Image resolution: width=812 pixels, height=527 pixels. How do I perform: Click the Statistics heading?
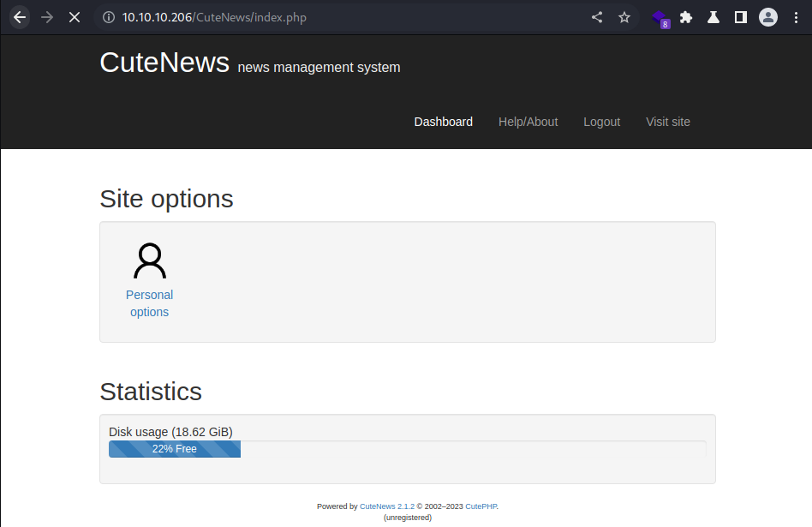coord(151,392)
